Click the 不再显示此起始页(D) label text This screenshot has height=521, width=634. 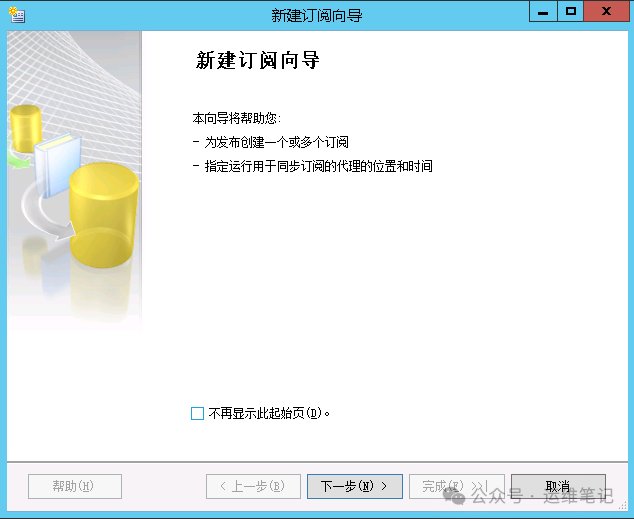(x=269, y=413)
